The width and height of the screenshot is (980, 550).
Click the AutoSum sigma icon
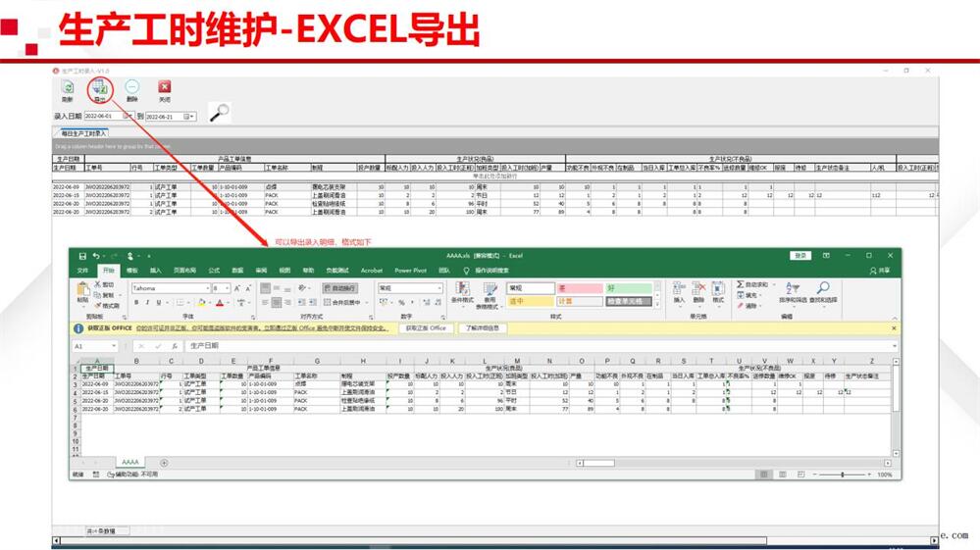tap(741, 284)
